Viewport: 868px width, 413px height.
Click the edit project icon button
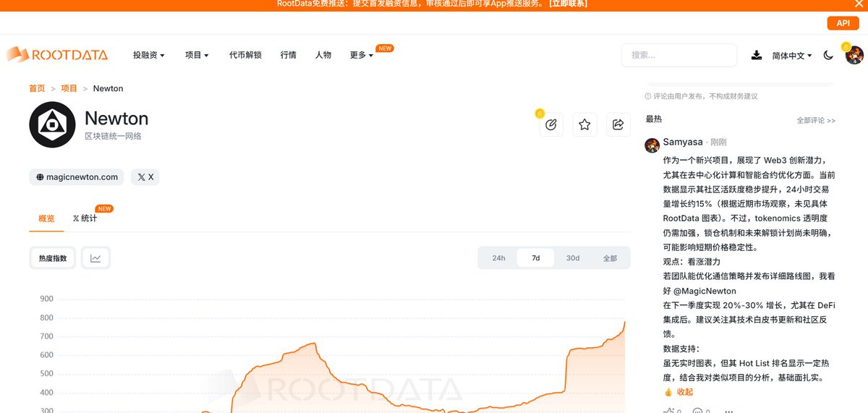coord(551,124)
